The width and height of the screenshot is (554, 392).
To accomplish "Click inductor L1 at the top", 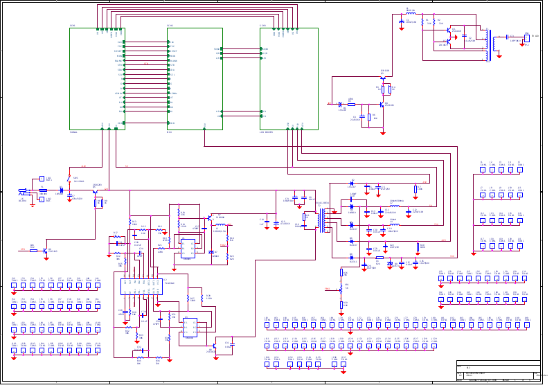I will (x=411, y=14).
